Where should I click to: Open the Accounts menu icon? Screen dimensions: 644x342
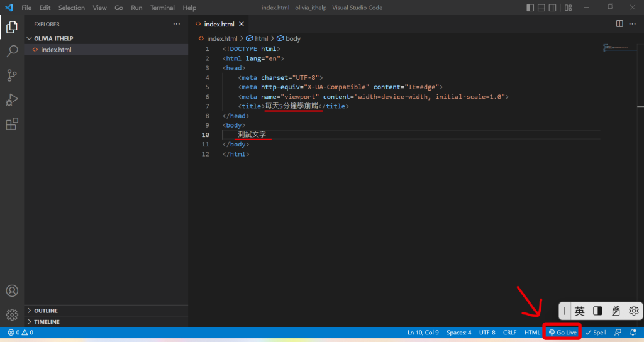click(x=12, y=290)
